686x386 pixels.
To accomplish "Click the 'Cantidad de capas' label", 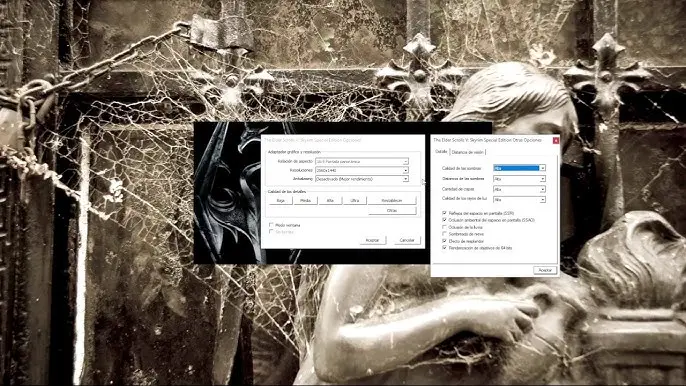I will (458, 189).
